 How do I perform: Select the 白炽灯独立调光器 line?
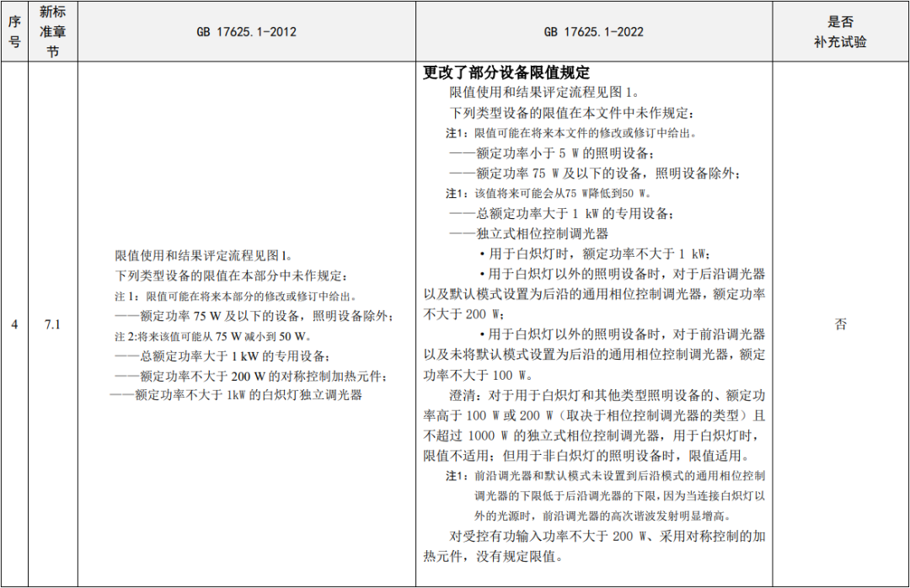pos(236,395)
